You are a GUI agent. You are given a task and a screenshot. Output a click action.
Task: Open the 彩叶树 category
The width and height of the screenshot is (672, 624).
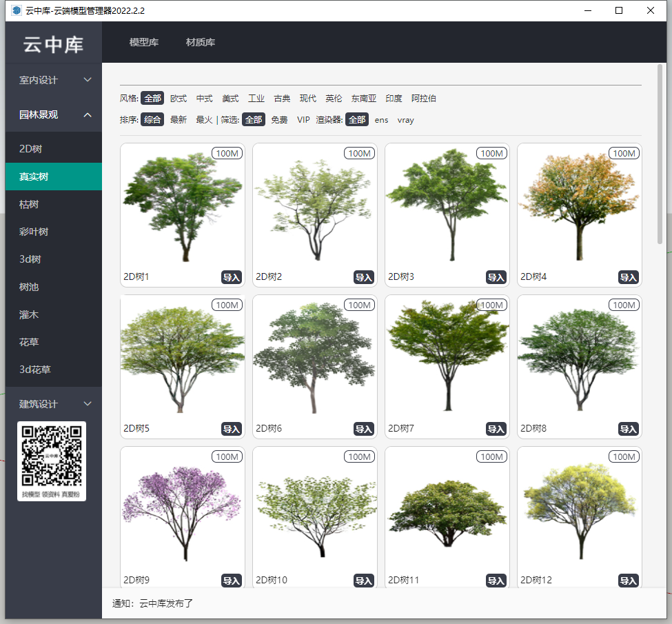54,232
